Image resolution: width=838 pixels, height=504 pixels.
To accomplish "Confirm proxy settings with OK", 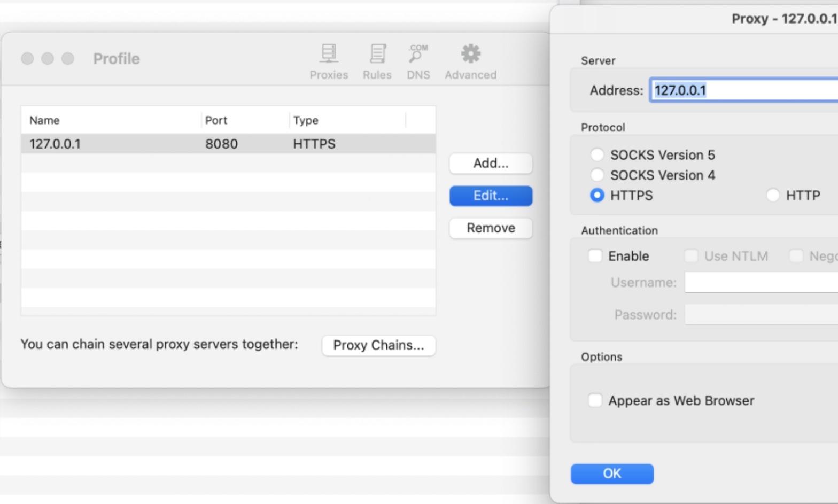I will tap(612, 474).
